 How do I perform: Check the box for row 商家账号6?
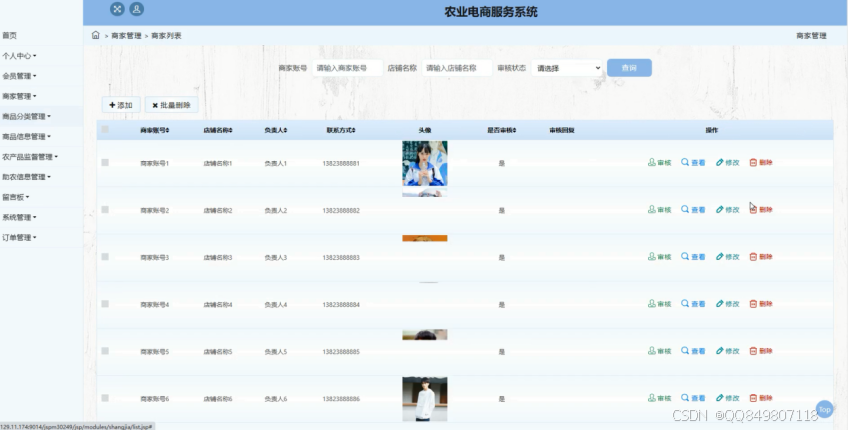[x=105, y=397]
